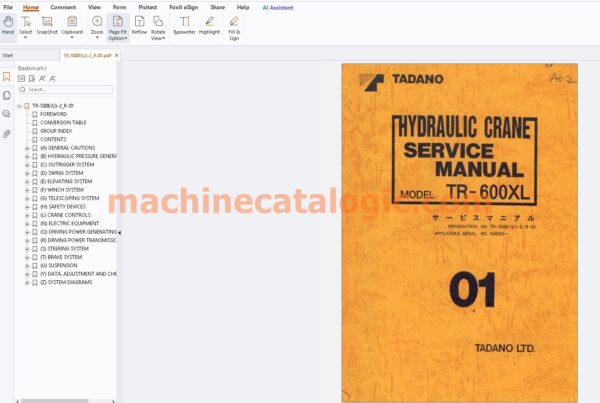Expand (Z) SYSTEM DIAGRAMS bookmark
600x403 pixels.
point(27,282)
